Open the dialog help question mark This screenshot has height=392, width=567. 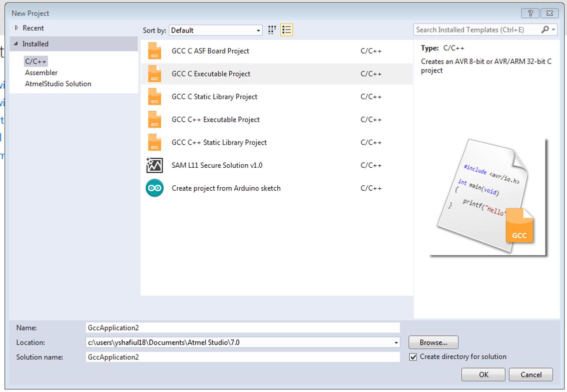[530, 14]
